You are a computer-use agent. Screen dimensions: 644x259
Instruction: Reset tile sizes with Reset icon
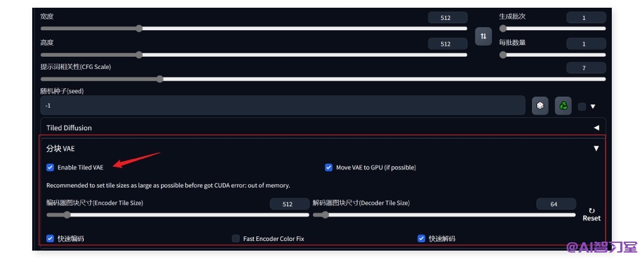click(591, 215)
